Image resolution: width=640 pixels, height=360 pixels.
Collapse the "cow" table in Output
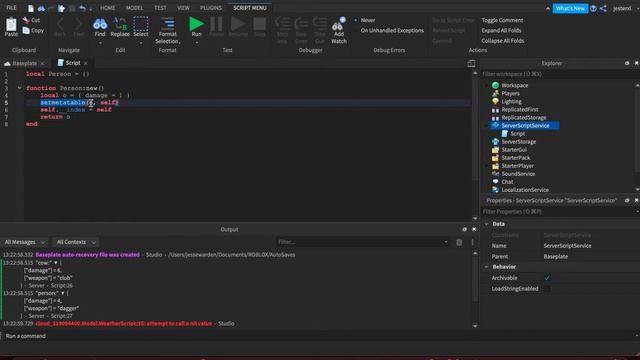56,263
